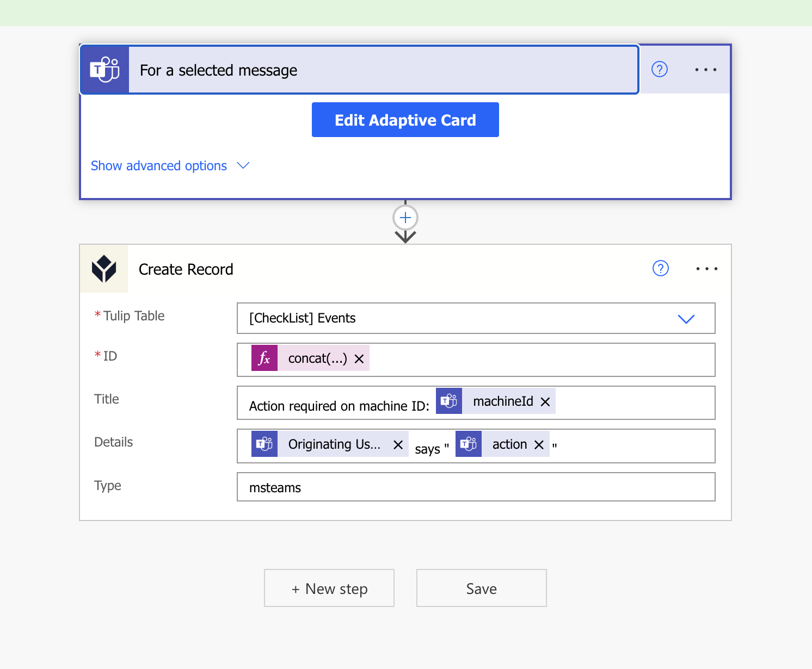Click Edit Adaptive Card
This screenshot has height=669, width=812.
click(x=405, y=120)
